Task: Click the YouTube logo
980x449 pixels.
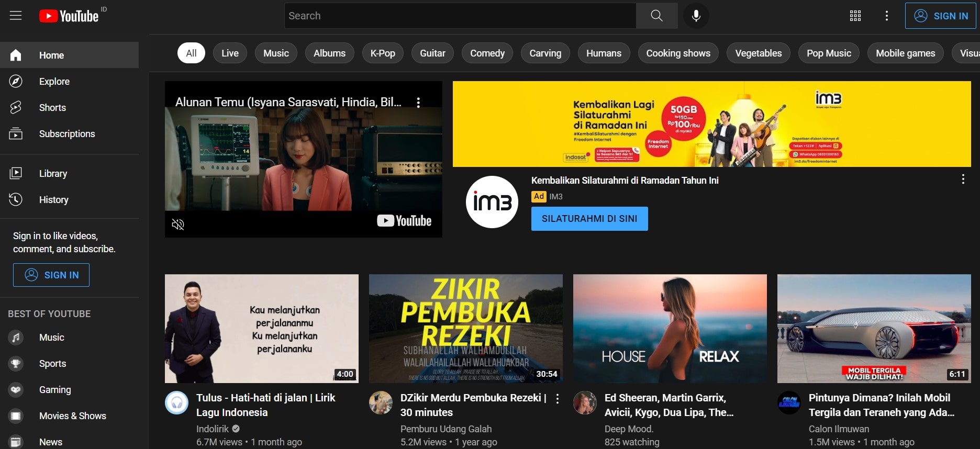Action: click(x=69, y=16)
